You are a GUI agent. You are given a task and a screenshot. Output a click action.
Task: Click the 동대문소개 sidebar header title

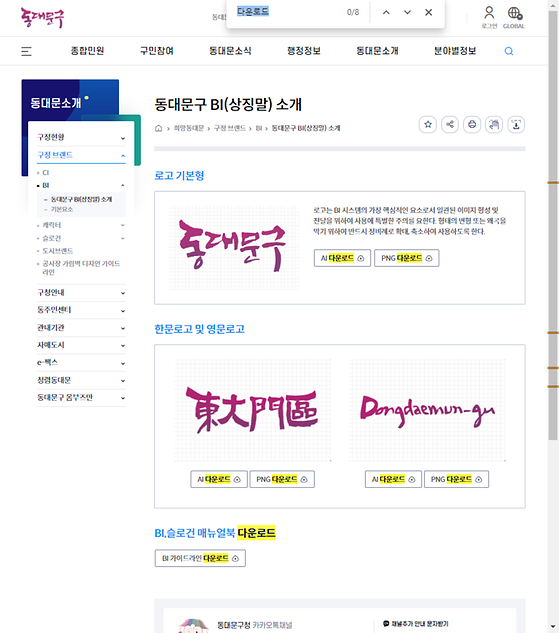[x=55, y=103]
